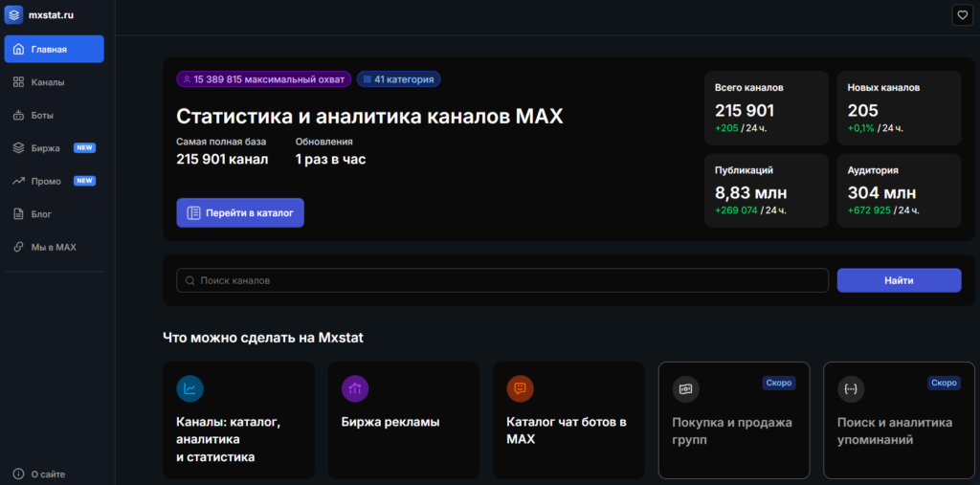Screen dimensions: 980x485
Task: Select the 41 категория badge
Action: [x=399, y=79]
